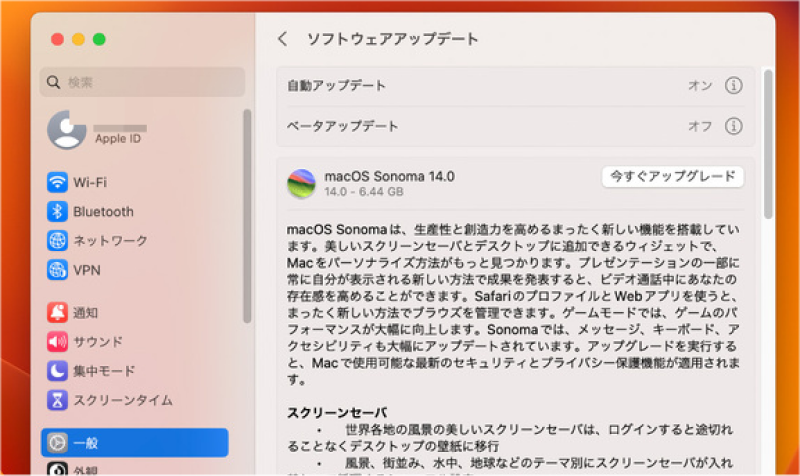Select 通知 in the sidebar
Image resolution: width=800 pixels, height=476 pixels.
(x=85, y=313)
